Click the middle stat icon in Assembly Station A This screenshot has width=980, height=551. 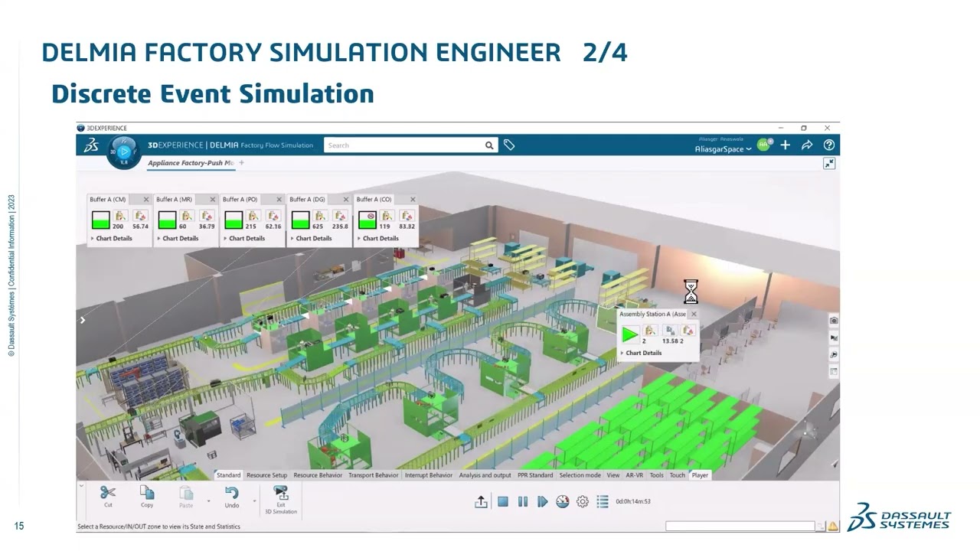coord(670,331)
